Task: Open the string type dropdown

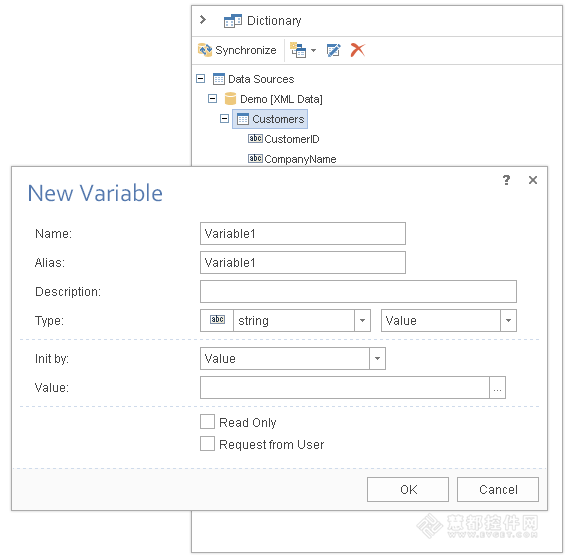Action: (x=362, y=320)
